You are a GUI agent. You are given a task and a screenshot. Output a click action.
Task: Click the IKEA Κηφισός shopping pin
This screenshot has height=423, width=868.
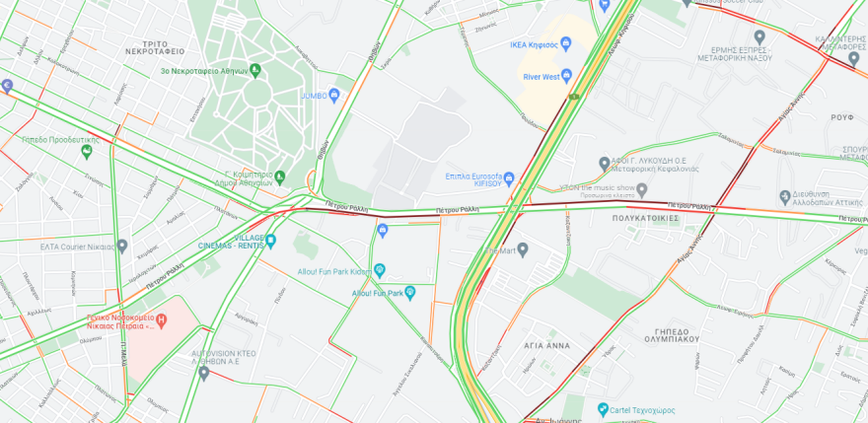click(566, 42)
